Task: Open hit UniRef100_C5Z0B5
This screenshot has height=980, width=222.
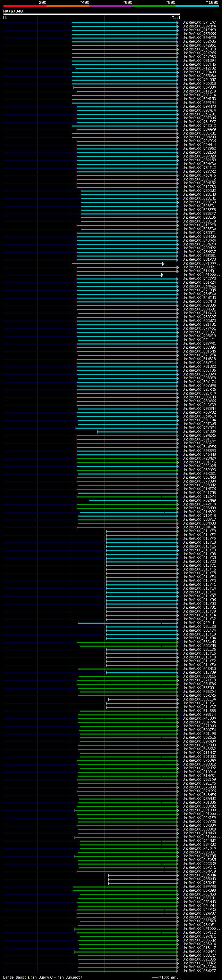Action: pos(199,41)
